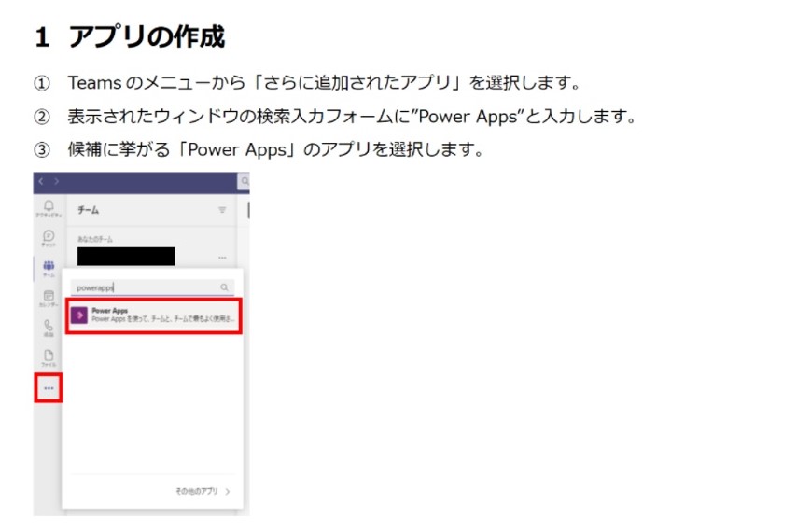Image resolution: width=797 pixels, height=532 pixels.
Task: Select the Power Apps search result
Action: click(x=155, y=315)
